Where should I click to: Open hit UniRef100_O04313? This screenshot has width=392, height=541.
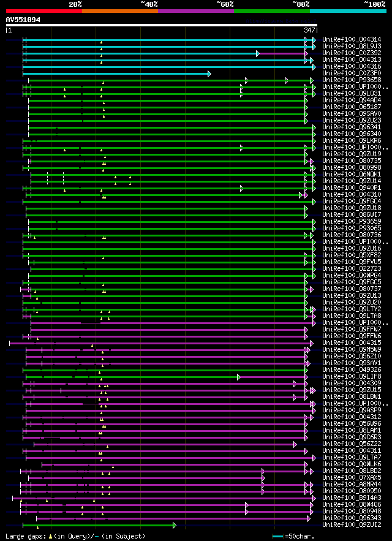point(352,59)
